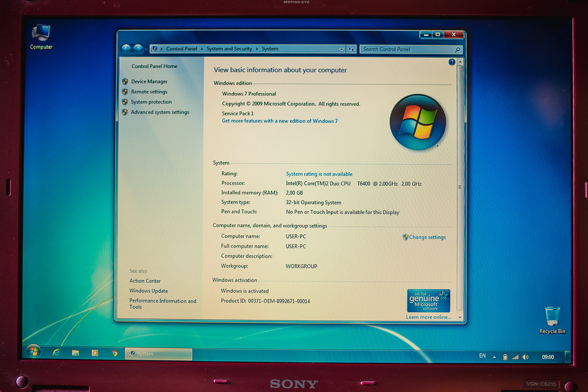Select System and Security in the breadcrumb
Viewport: 588px width, 392px height.
[x=229, y=49]
